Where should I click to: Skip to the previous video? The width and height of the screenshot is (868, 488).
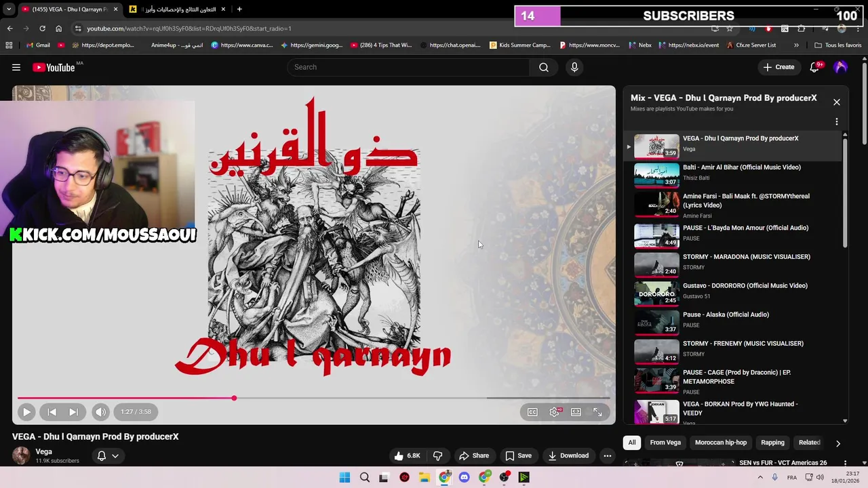click(x=52, y=411)
